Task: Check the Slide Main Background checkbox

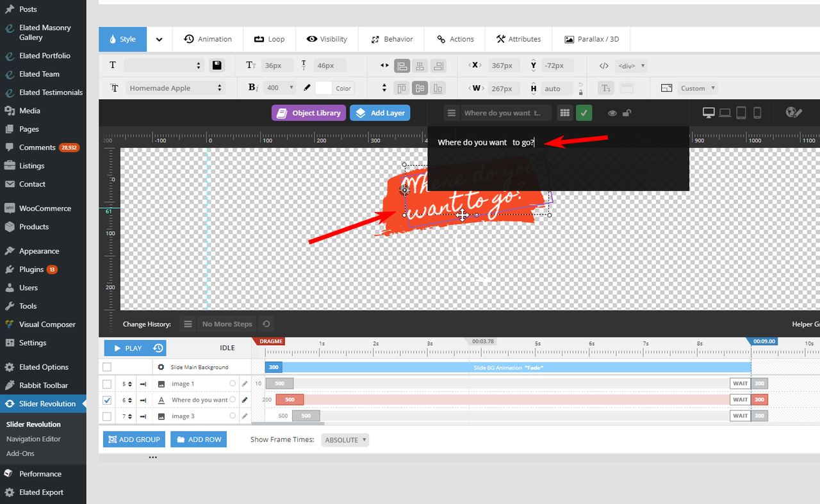Action: pyautogui.click(x=107, y=367)
